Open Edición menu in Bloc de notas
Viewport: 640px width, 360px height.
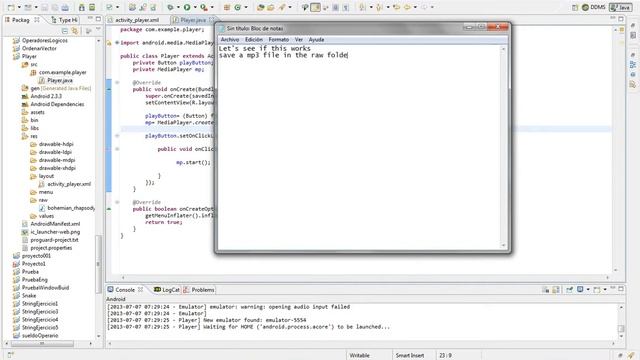pyautogui.click(x=254, y=40)
